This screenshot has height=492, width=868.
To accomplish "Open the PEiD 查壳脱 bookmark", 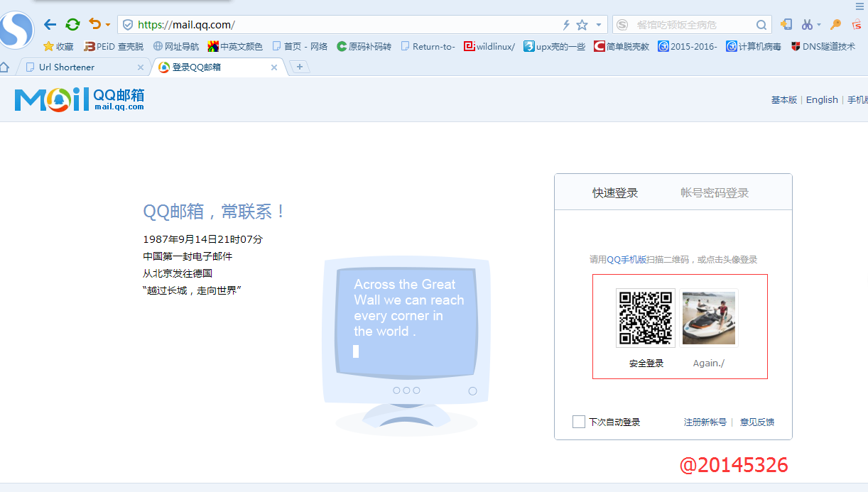I will pyautogui.click(x=114, y=46).
